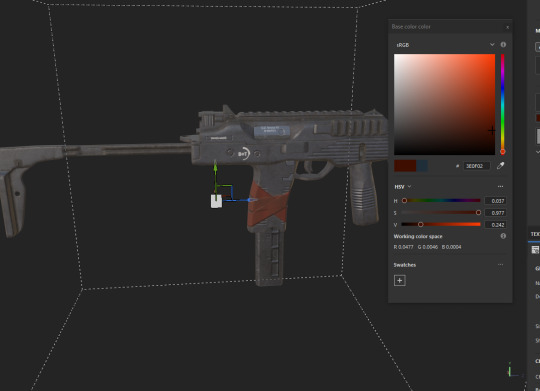The width and height of the screenshot is (540, 391).
Task: Click the V value slider handle
Action: coord(420,224)
